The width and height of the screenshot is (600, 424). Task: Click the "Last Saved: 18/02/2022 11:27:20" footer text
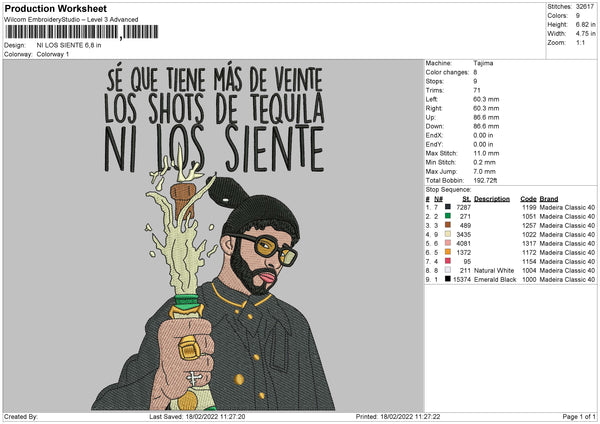(x=197, y=417)
